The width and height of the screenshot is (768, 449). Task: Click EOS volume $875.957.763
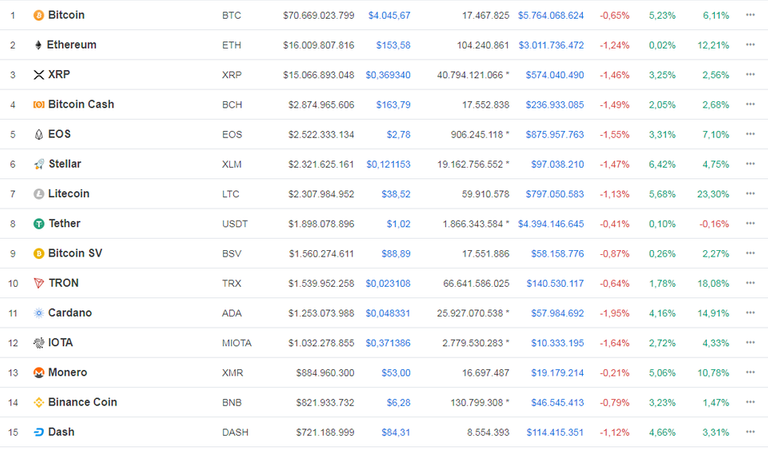(x=555, y=135)
